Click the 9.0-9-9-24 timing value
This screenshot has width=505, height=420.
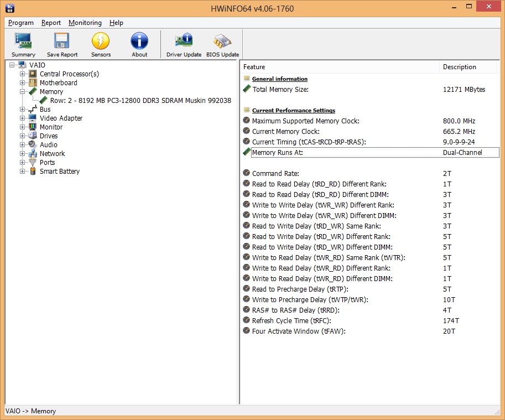coord(459,142)
